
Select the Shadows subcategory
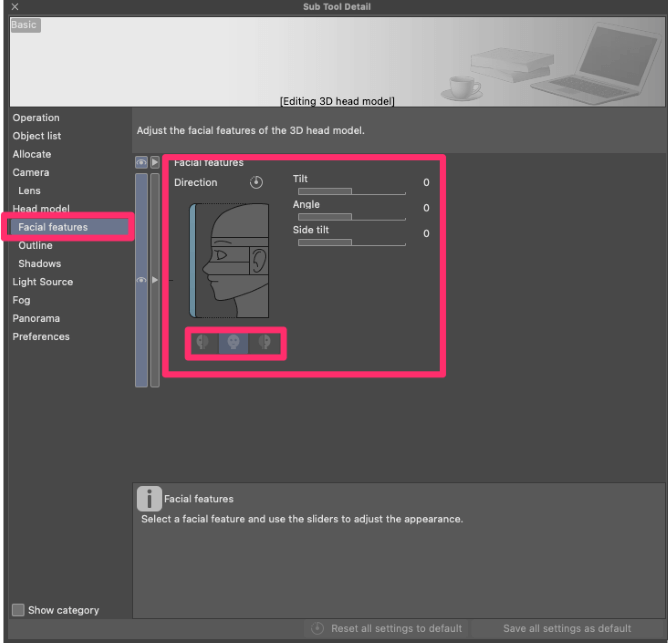click(40, 264)
